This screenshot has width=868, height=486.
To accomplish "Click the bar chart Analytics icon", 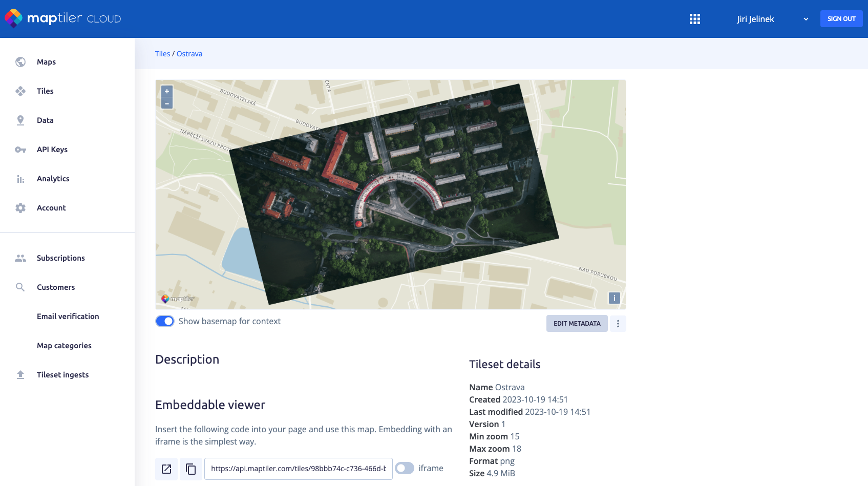I will click(x=20, y=179).
